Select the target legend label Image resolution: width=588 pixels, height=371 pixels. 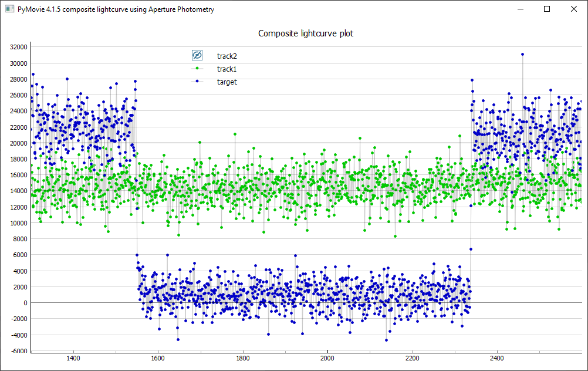[227, 82]
